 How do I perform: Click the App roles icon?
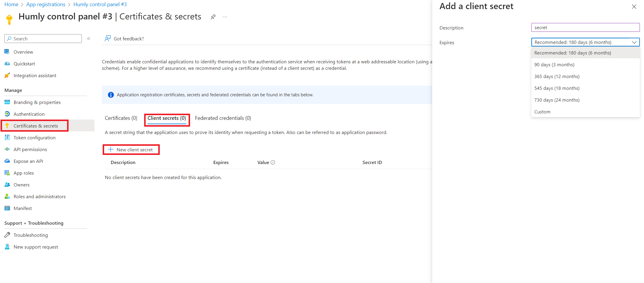coord(7,173)
